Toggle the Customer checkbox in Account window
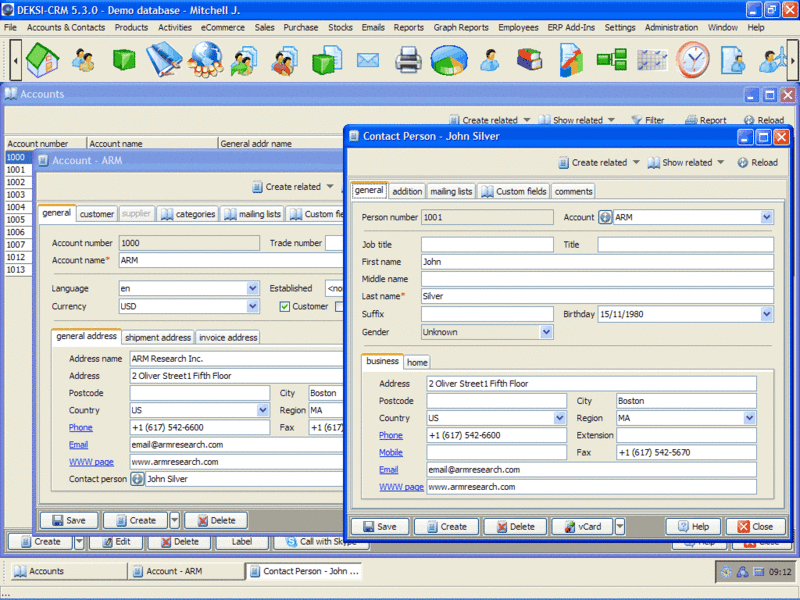 [x=285, y=306]
